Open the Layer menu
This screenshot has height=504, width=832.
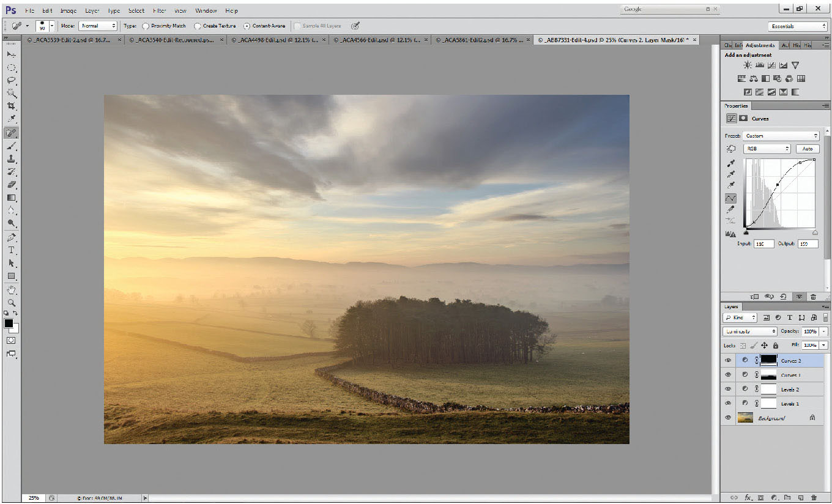92,10
